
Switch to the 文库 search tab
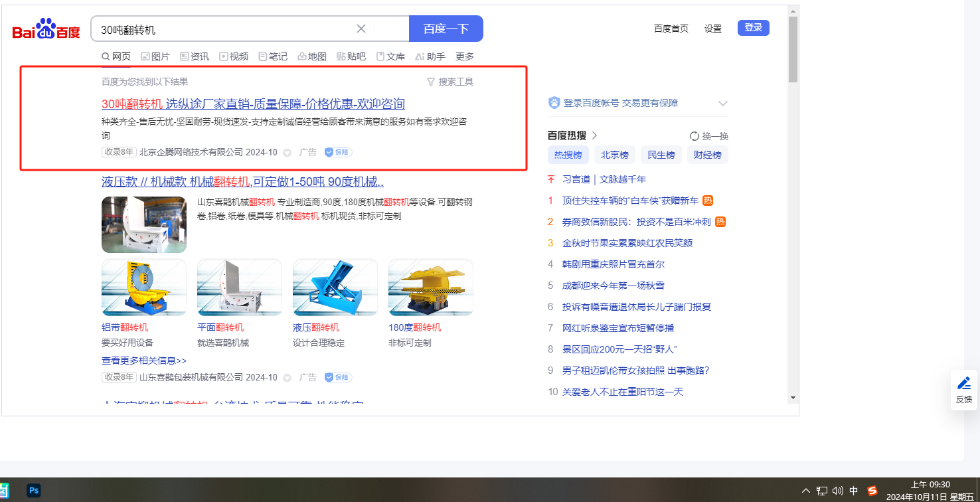click(390, 56)
